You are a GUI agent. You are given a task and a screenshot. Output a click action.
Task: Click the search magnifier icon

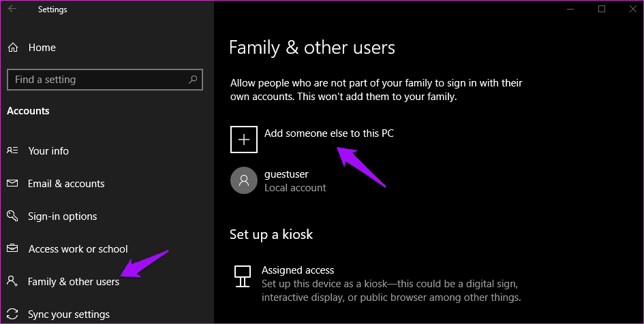(x=193, y=80)
